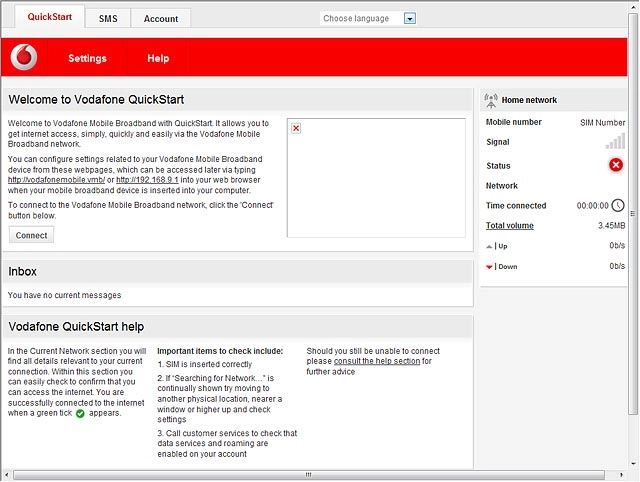Follow the http://192.168.9.1 link
Viewport: 640px width, 482px height.
coord(147,180)
